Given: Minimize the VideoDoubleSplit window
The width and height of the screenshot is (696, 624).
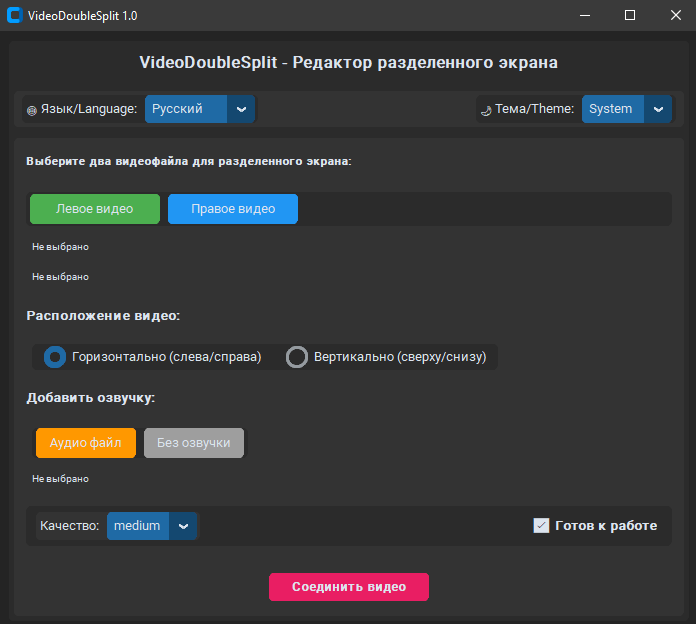Looking at the screenshot, I should pyautogui.click(x=584, y=15).
